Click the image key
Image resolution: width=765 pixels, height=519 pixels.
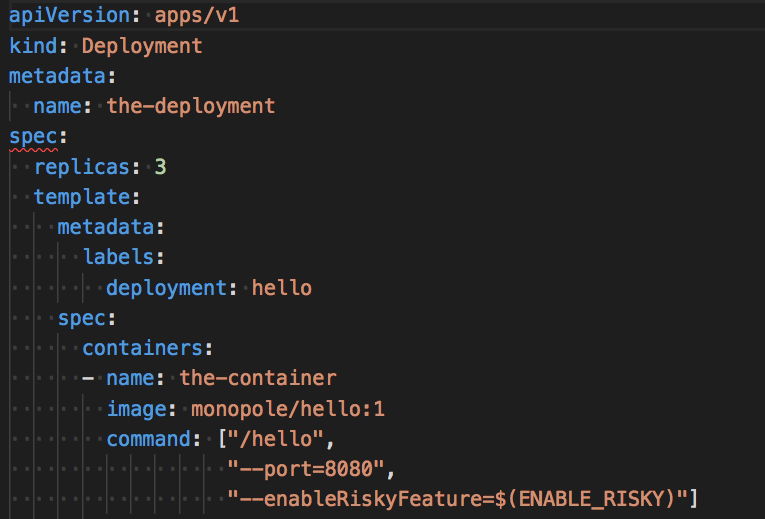point(136,409)
